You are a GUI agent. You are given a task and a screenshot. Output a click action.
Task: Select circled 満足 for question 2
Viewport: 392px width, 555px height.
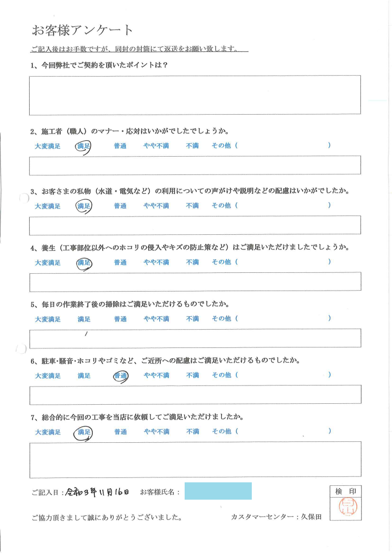[x=84, y=146]
